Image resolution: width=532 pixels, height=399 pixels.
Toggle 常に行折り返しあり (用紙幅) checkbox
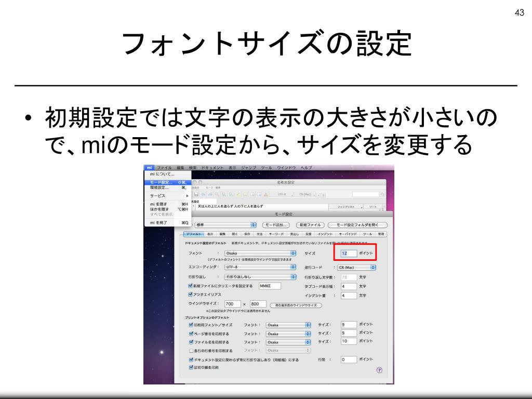click(x=191, y=360)
